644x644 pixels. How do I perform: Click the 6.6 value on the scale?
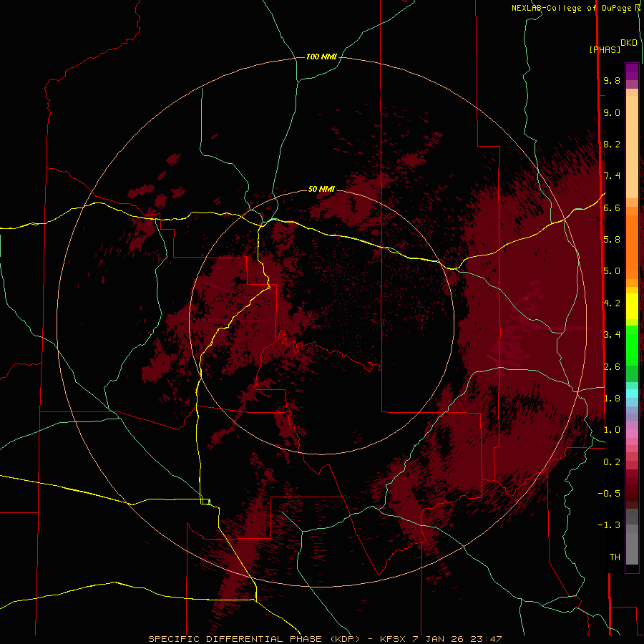[612, 208]
